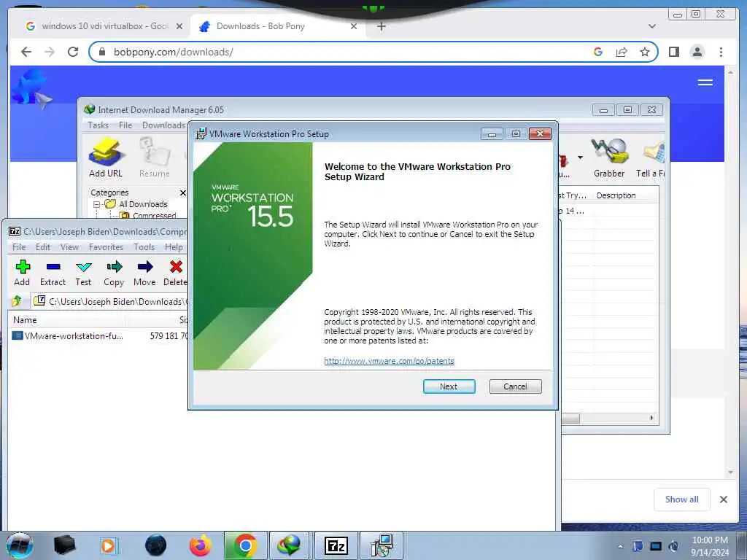This screenshot has height=560, width=747.
Task: Open the Chrome profile avatar
Action: 697,52
